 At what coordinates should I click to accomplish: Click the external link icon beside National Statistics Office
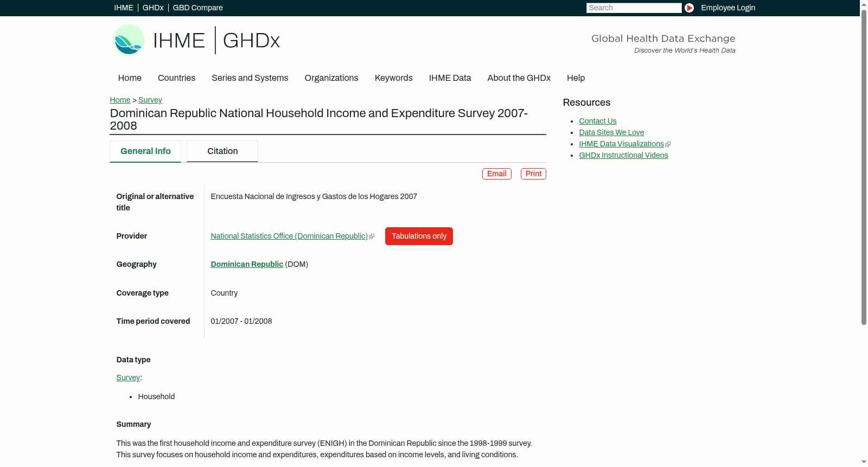(372, 236)
